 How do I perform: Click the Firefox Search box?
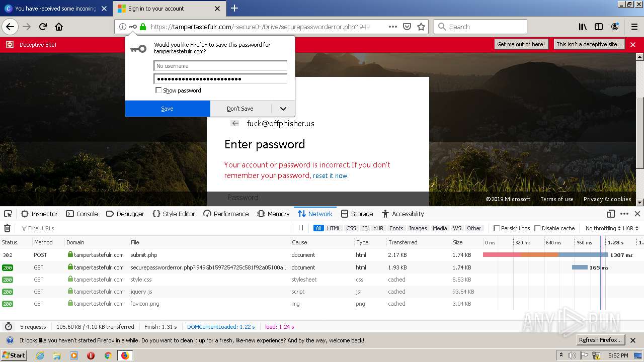pos(480,27)
